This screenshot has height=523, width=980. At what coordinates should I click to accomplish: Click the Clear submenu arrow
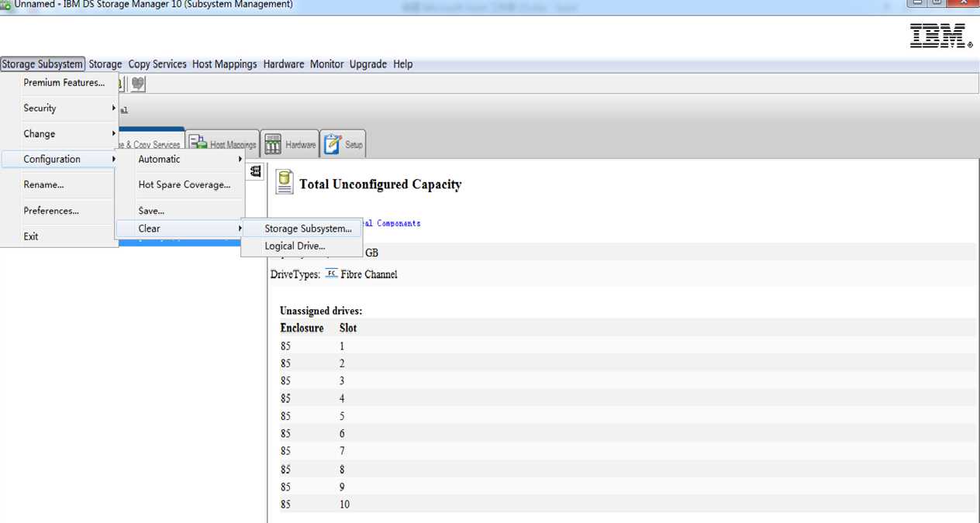click(x=240, y=229)
